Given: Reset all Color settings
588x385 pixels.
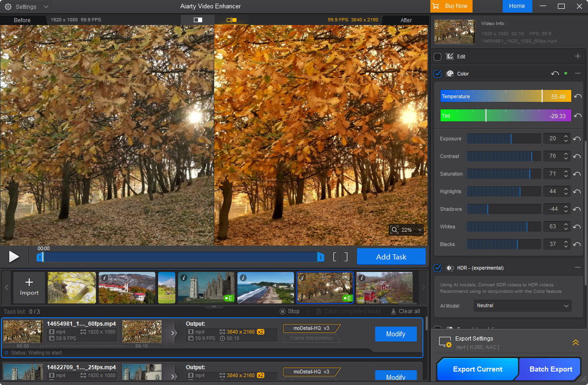Looking at the screenshot, I should pos(555,74).
